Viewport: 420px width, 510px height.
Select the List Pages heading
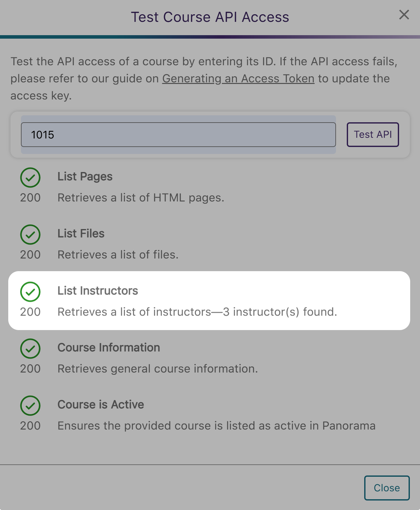(85, 176)
